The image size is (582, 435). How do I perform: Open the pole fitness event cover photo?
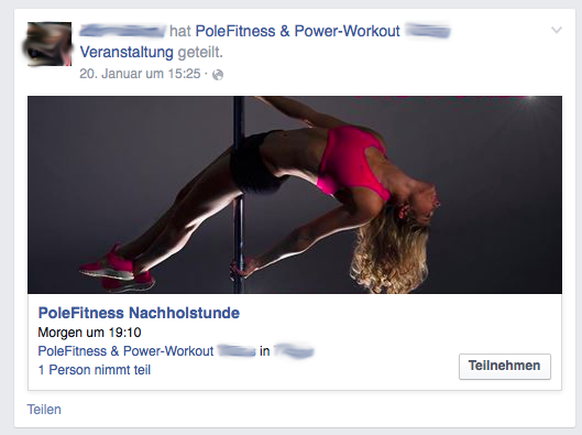pyautogui.click(x=295, y=195)
